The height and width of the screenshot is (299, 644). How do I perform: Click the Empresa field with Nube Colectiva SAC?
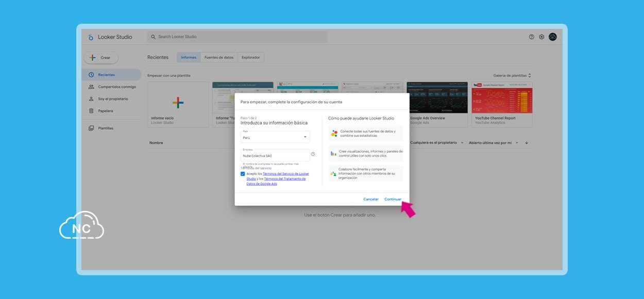point(275,155)
